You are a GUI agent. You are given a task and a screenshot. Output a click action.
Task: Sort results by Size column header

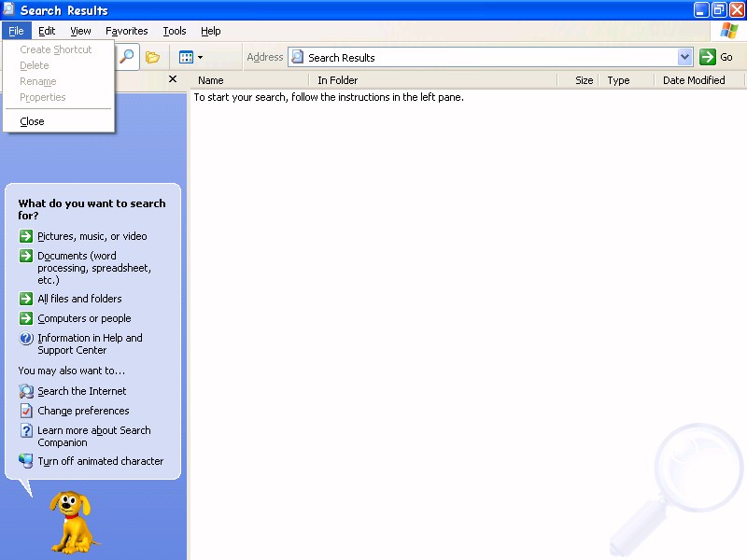point(578,80)
